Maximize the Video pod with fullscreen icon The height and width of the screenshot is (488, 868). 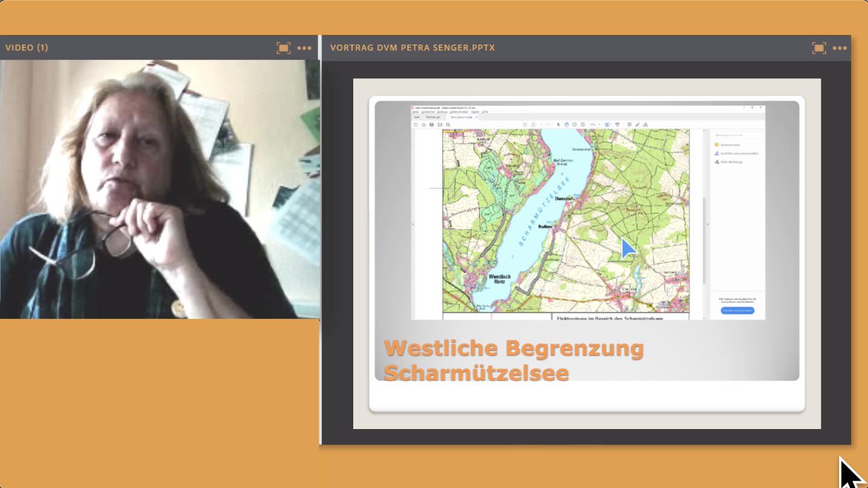tap(283, 48)
